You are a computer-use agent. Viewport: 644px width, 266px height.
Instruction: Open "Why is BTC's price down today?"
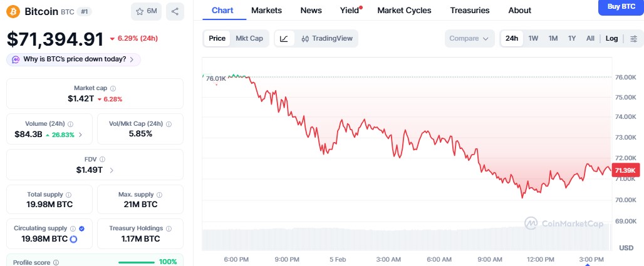[x=74, y=59]
